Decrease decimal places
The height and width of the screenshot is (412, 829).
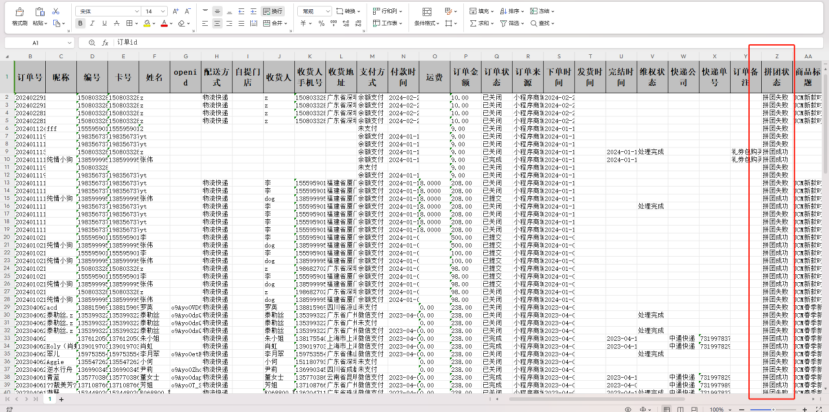coord(358,23)
